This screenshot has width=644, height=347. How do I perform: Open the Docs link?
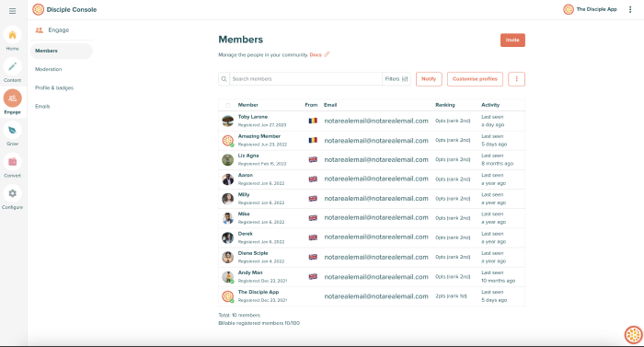pyautogui.click(x=316, y=54)
